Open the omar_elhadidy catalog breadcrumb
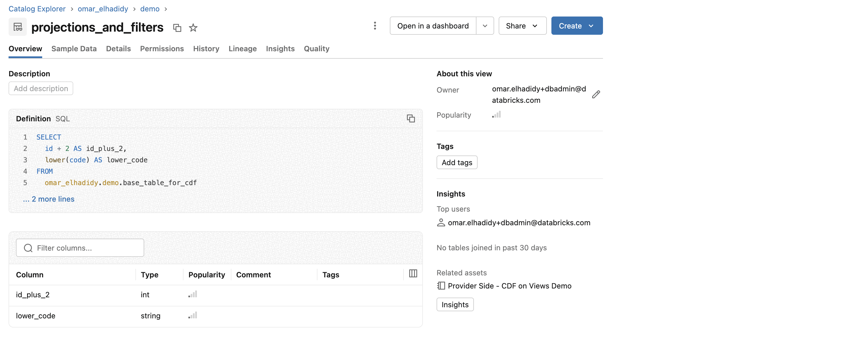The image size is (868, 344). (x=103, y=9)
